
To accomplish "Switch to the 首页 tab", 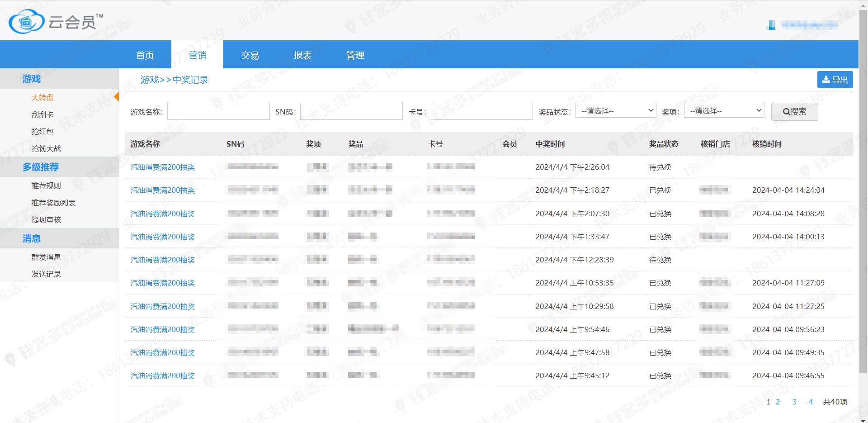I will [145, 55].
